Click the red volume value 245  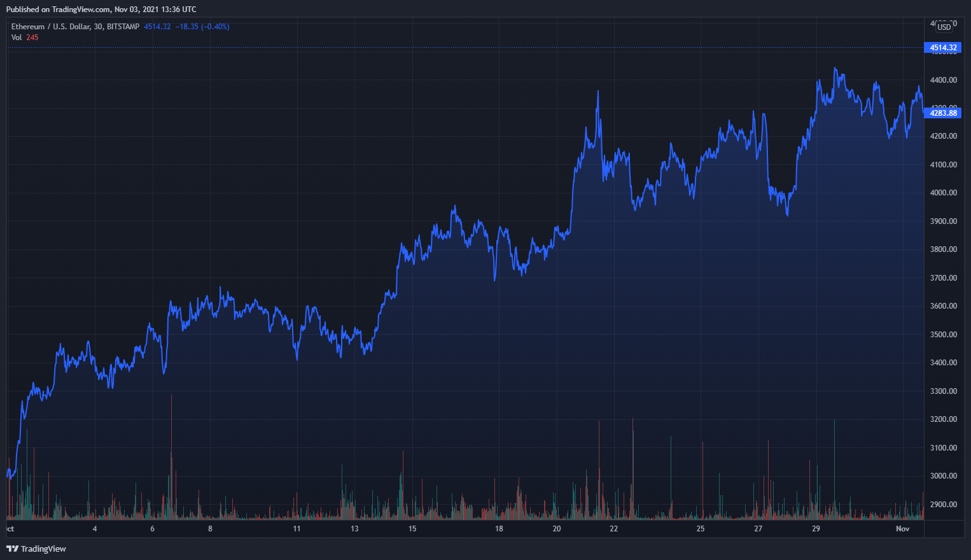(32, 38)
